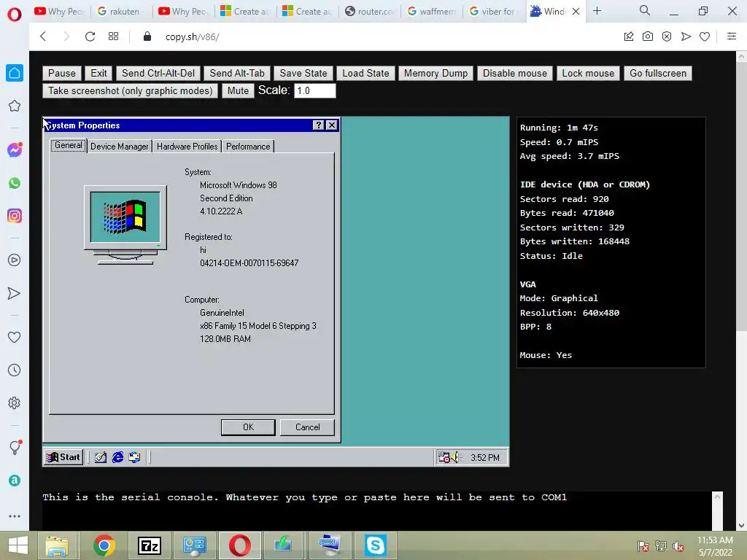747x560 pixels.
Task: Click Take screenshot button
Action: point(131,91)
